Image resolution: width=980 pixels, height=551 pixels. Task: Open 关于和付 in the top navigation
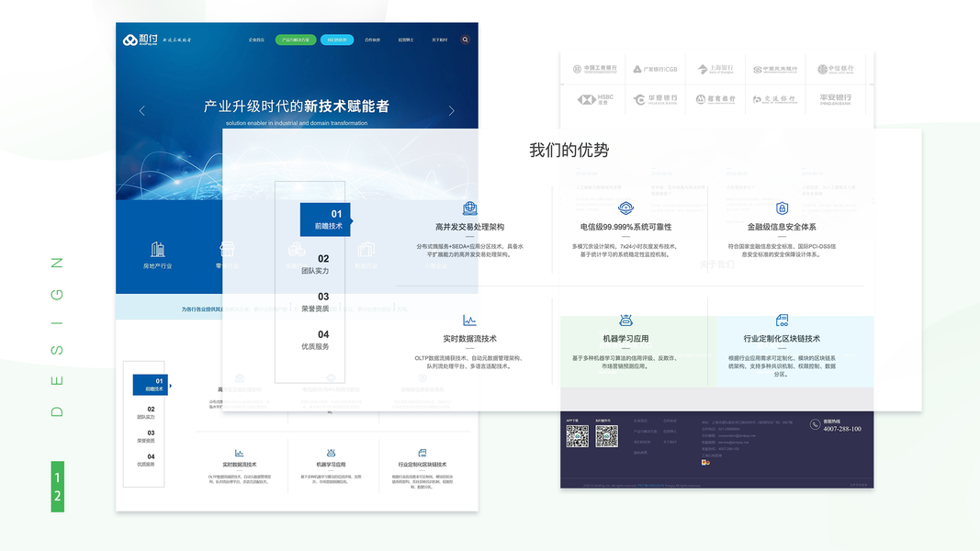[x=439, y=39]
